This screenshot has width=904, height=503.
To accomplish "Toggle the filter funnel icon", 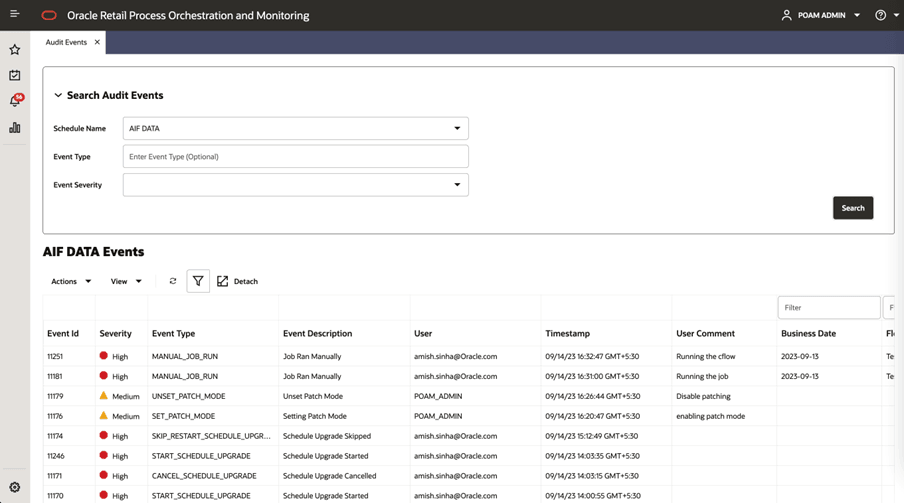I will click(198, 281).
